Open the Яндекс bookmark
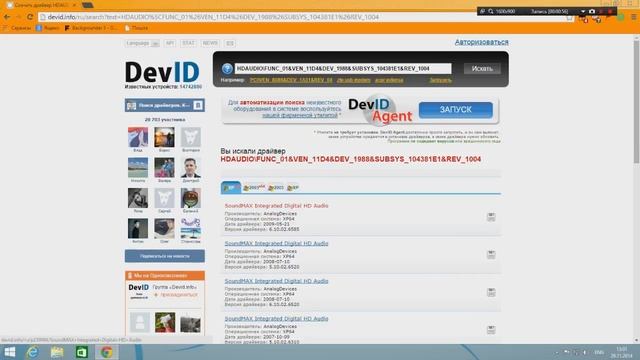Screen dimensions: 640x360 47,28
